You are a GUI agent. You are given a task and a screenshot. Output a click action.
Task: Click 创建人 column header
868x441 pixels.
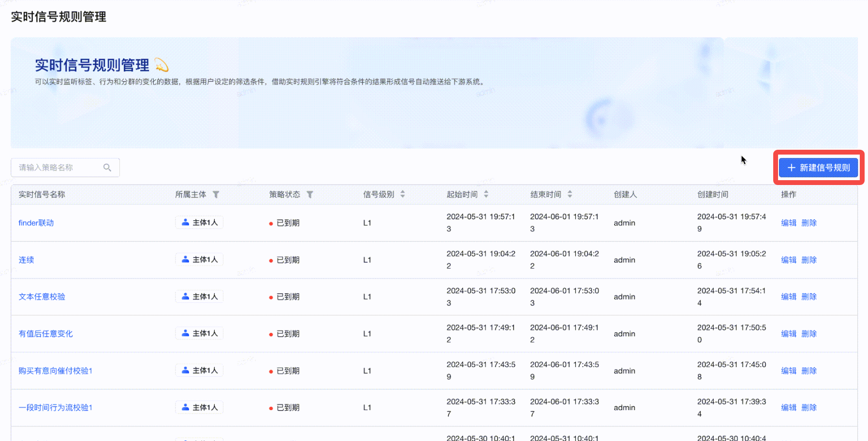625,194
